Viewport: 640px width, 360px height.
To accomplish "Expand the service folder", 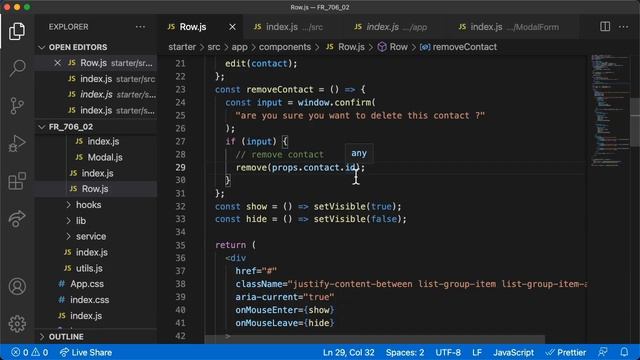I will pyautogui.click(x=91, y=236).
